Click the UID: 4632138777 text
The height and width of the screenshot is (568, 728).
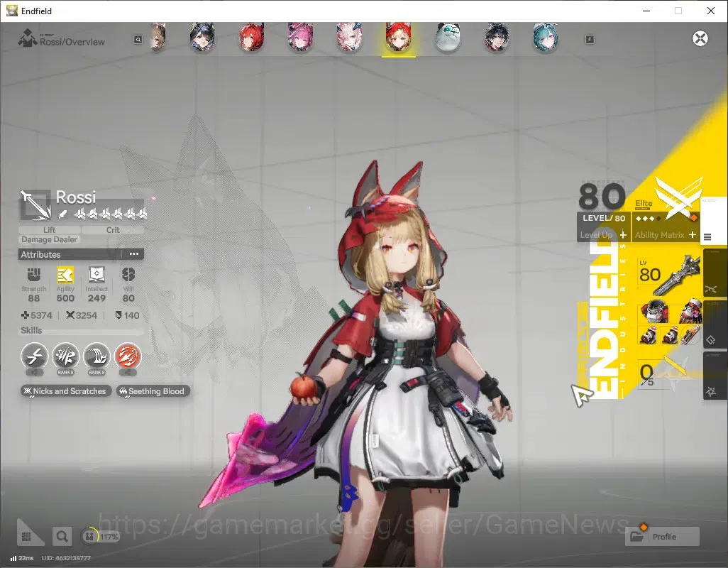tap(66, 558)
